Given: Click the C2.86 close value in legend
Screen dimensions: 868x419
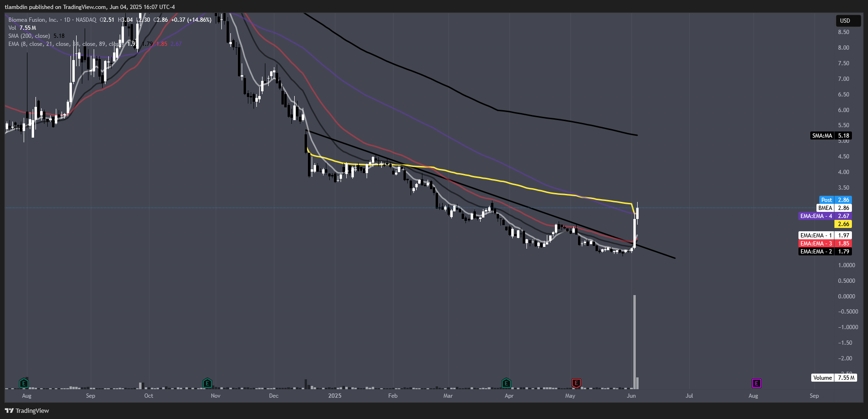Looking at the screenshot, I should [161, 20].
